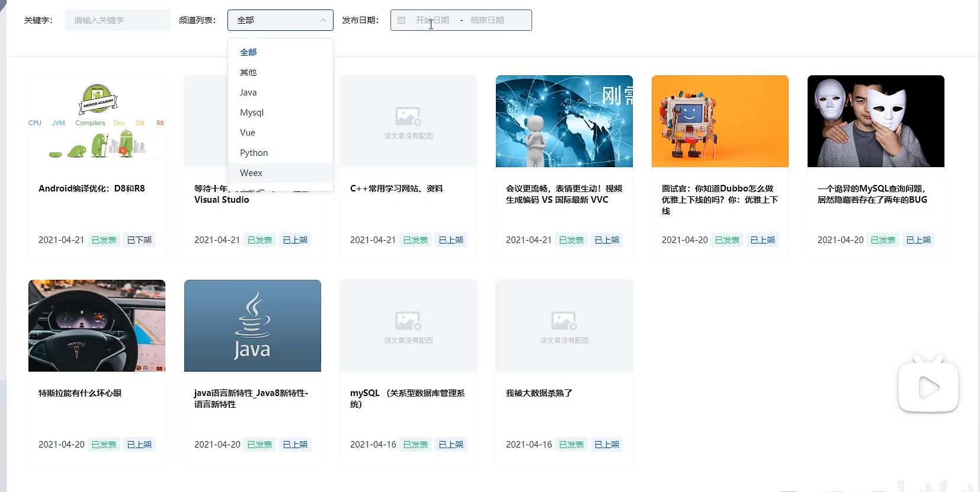Click the 2021-04-21 date on the Android D8和R8 card

(x=62, y=240)
